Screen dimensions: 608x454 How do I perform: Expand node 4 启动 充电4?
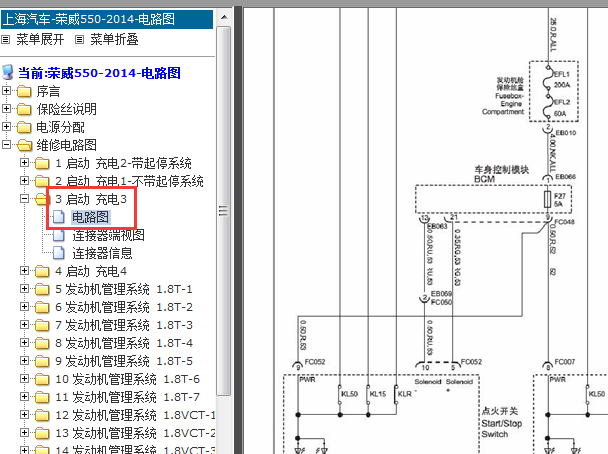(x=24, y=271)
